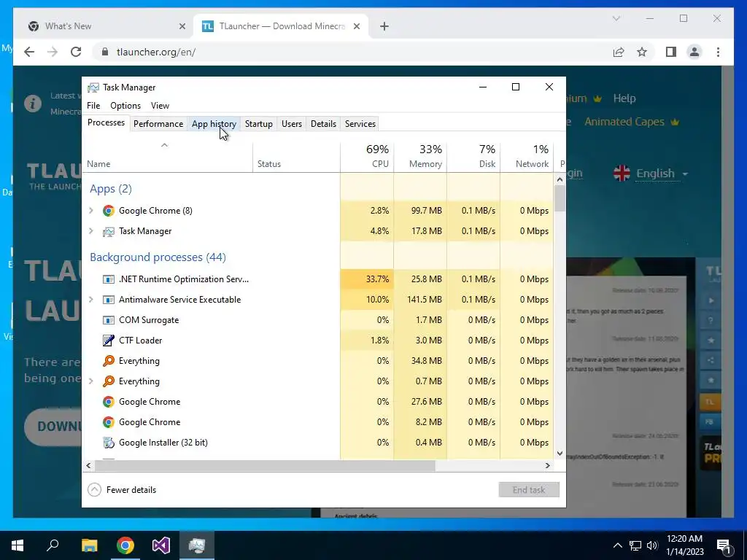Open Chrome tab search chevron
The height and width of the screenshot is (560, 747).
pos(616,18)
